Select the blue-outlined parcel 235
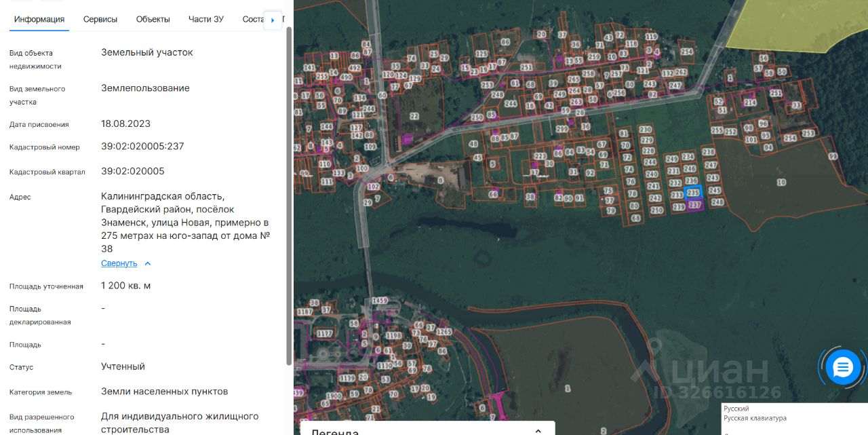The image size is (868, 435). (x=692, y=193)
